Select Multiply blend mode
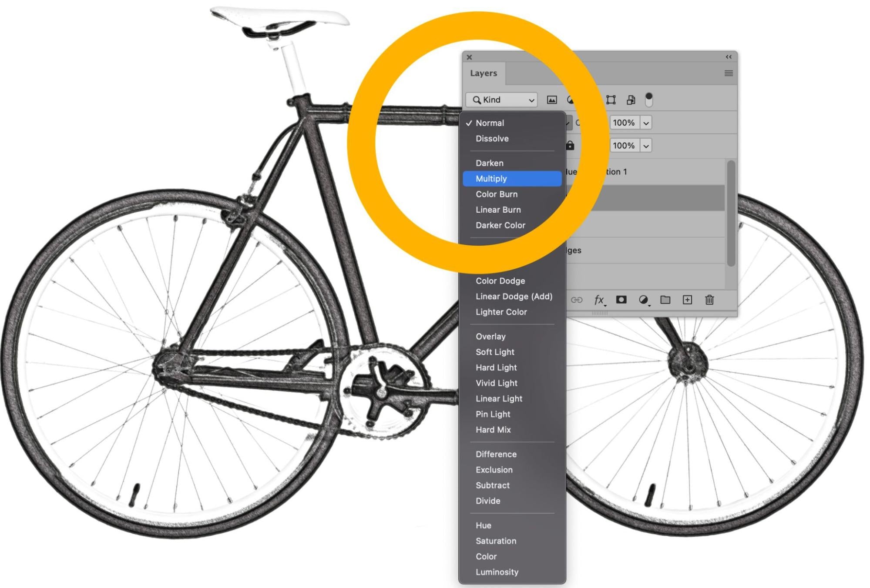 [491, 178]
